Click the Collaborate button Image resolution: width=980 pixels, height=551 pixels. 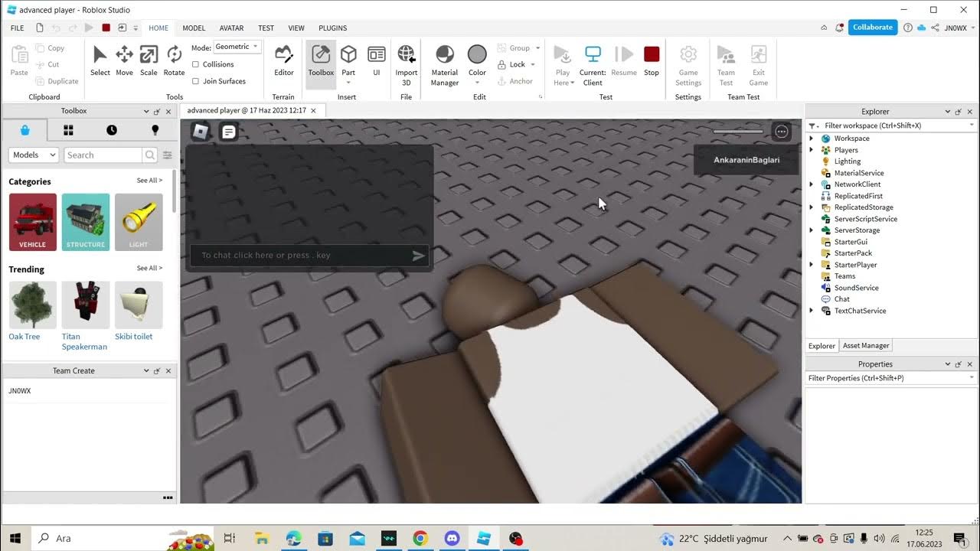click(x=873, y=27)
